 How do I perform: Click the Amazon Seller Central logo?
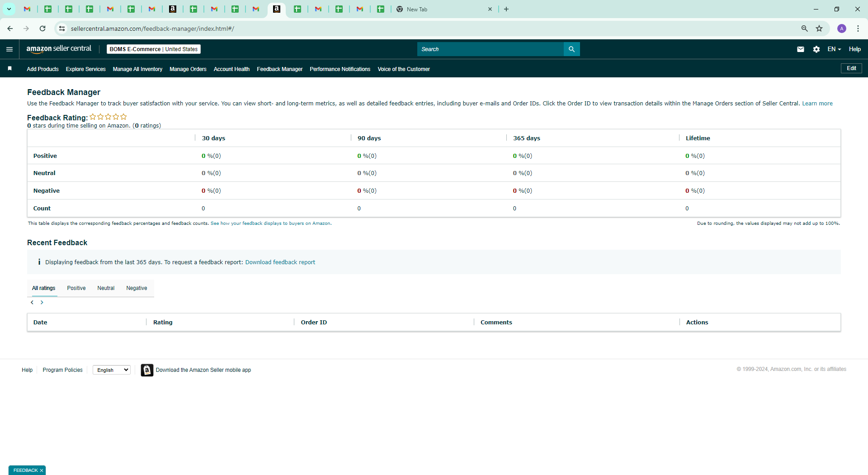click(59, 49)
